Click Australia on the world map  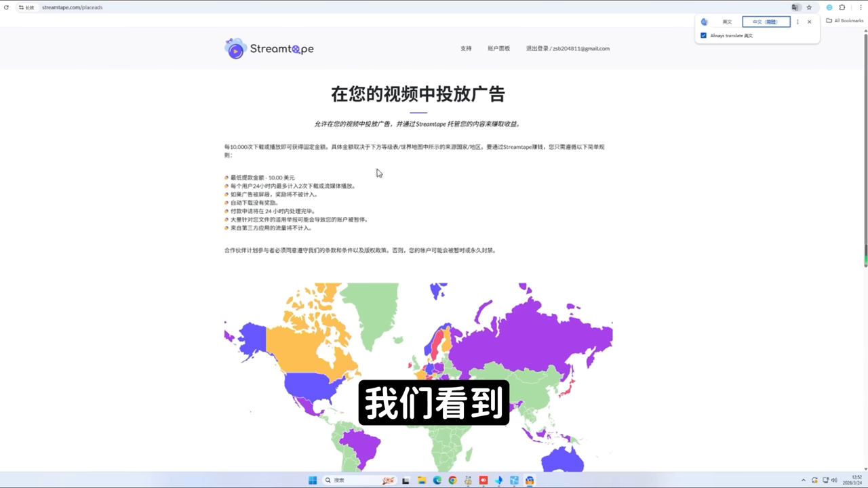coord(561,461)
